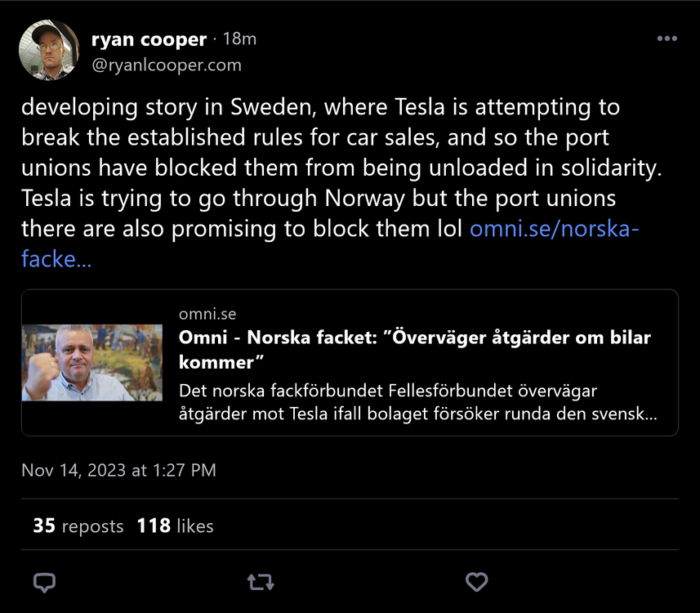Click the card description mentioning Fellesförbundet

[x=417, y=402]
